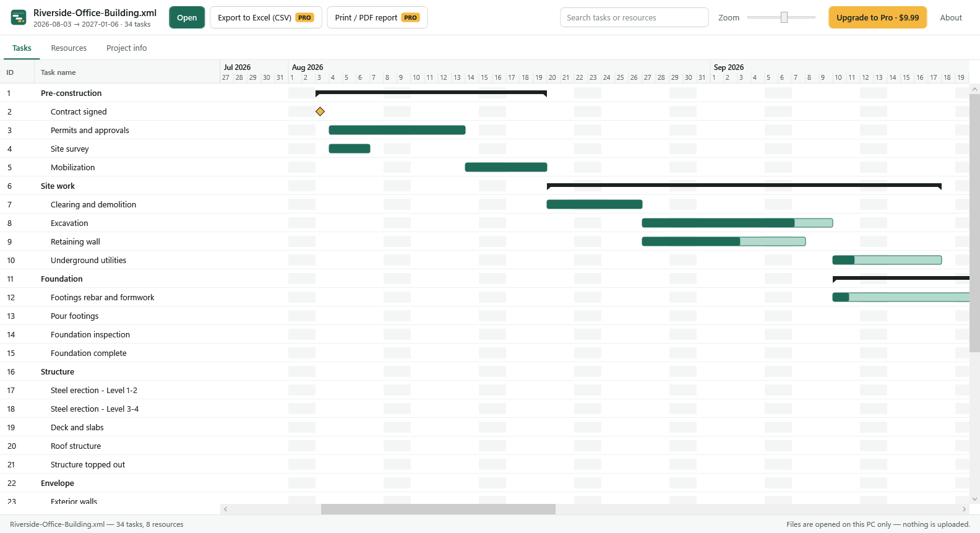Click the Mobilization Gantt bar
This screenshot has height=533, width=980.
coord(506,167)
